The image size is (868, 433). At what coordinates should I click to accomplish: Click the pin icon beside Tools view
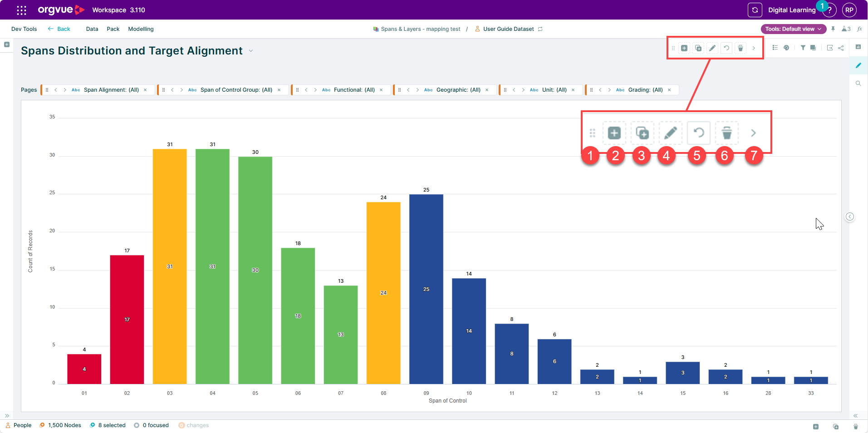[833, 29]
